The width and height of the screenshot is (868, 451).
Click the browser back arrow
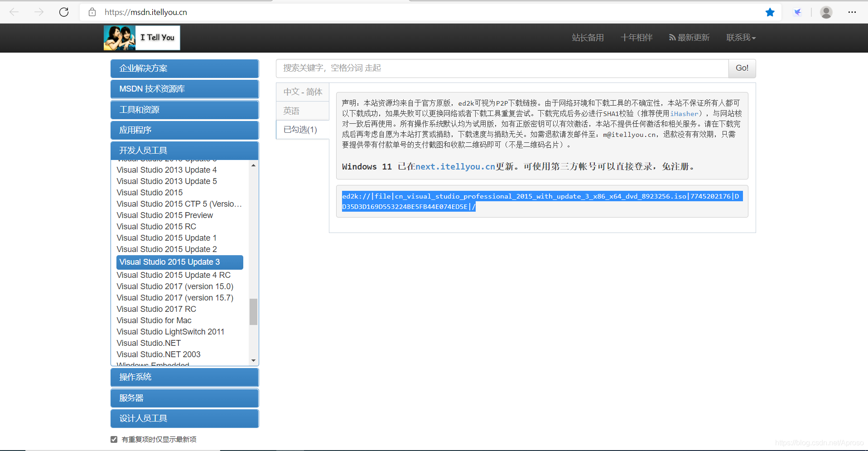[x=14, y=12]
